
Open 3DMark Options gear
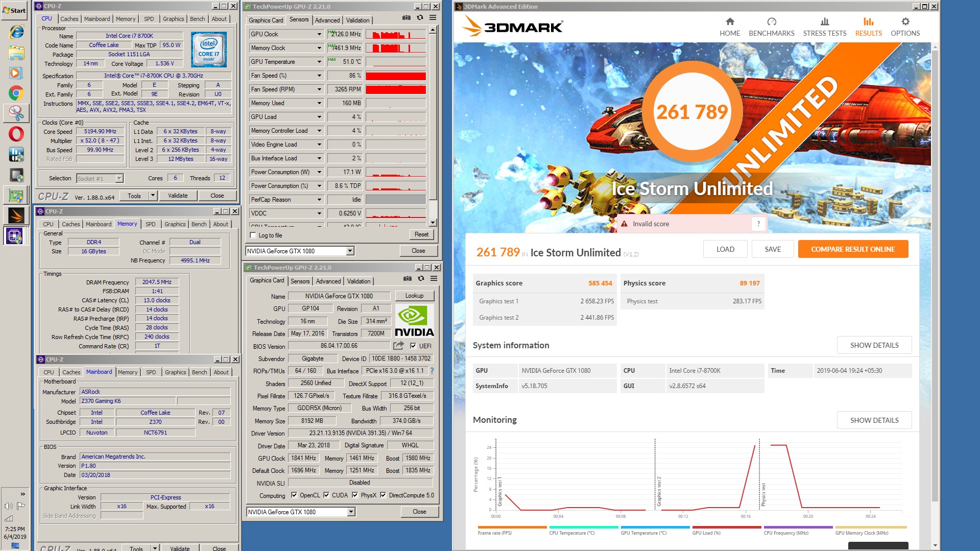tap(905, 27)
